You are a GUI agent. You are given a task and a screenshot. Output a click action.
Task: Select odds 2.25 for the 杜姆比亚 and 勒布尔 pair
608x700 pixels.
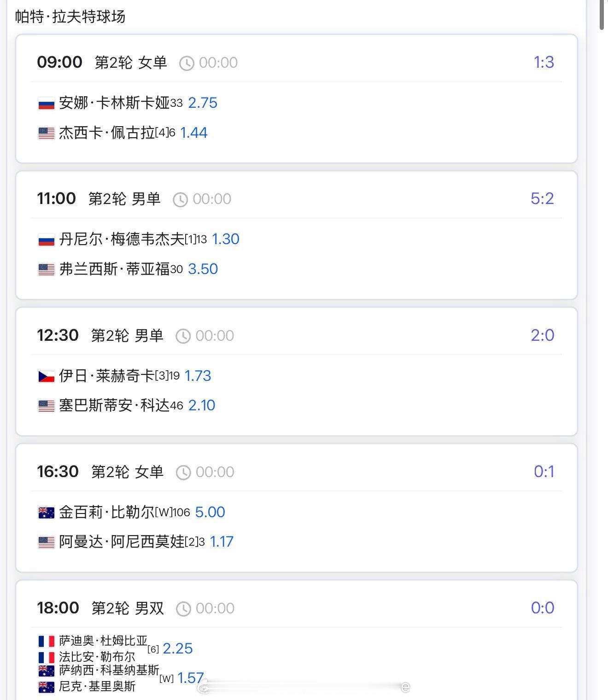[178, 648]
